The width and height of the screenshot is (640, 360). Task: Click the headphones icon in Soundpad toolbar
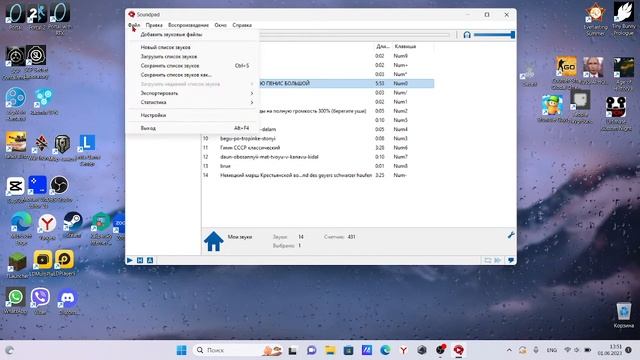click(x=467, y=35)
